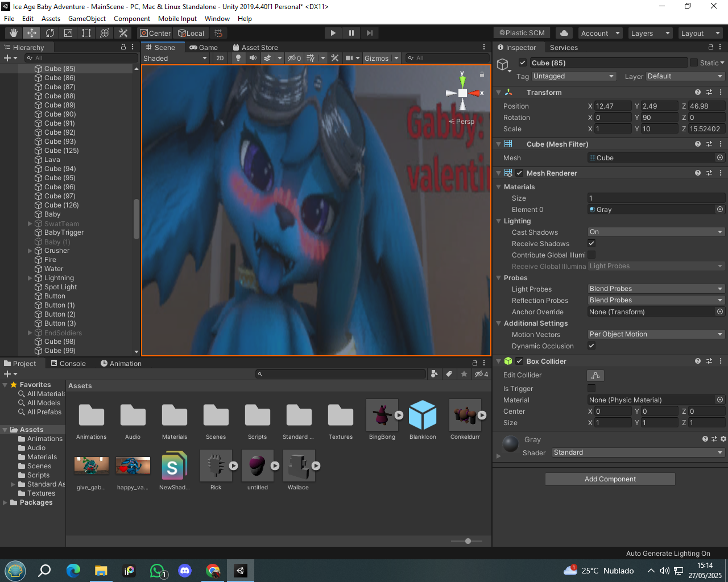728x582 pixels.
Task: Open component editor tools panel icon
Action: pos(335,58)
